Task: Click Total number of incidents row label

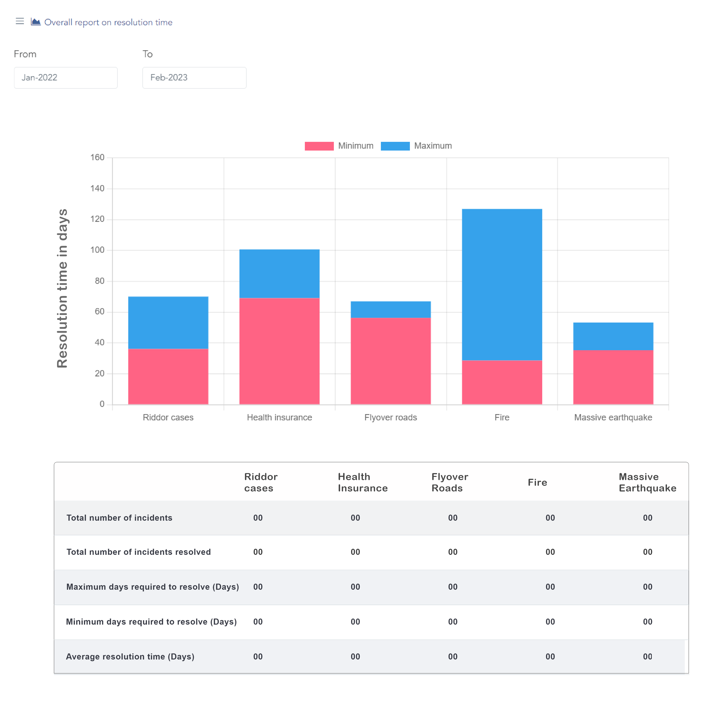Action: [119, 517]
